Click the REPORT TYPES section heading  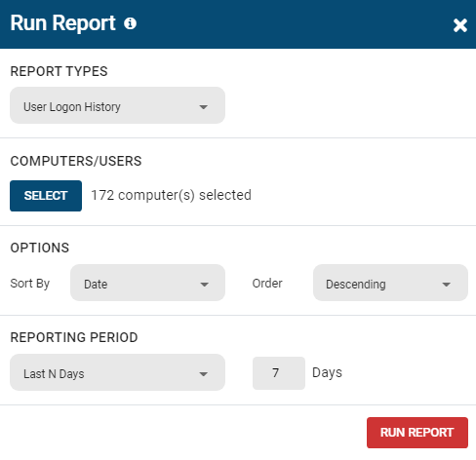pos(59,71)
